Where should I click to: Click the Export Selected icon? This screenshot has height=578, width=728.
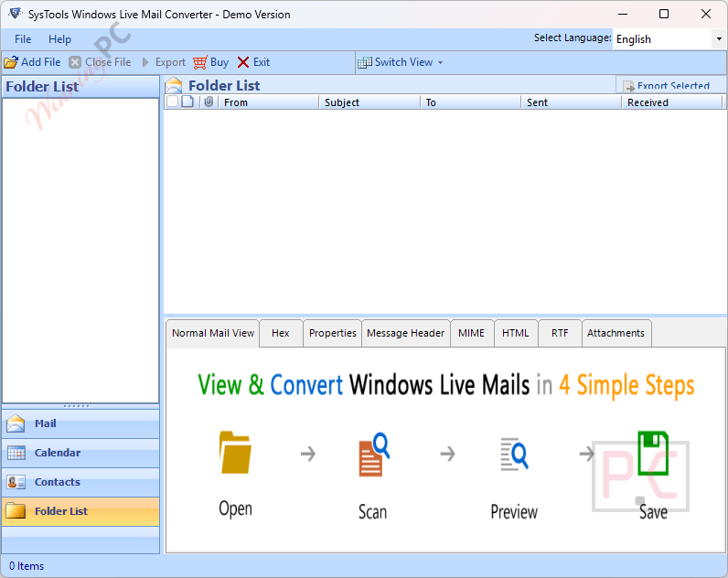[628, 86]
